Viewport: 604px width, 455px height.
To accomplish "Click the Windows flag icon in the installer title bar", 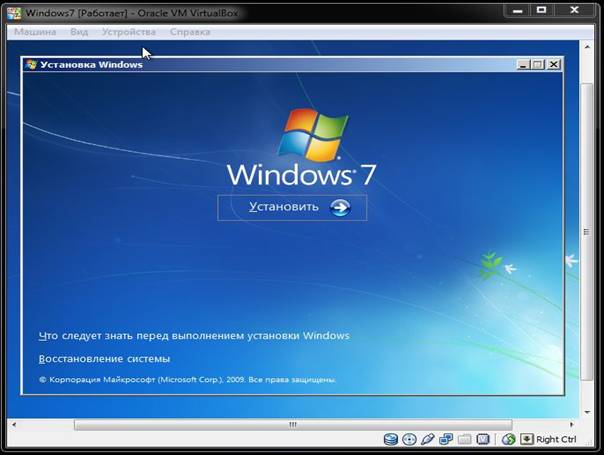I will tap(31, 64).
